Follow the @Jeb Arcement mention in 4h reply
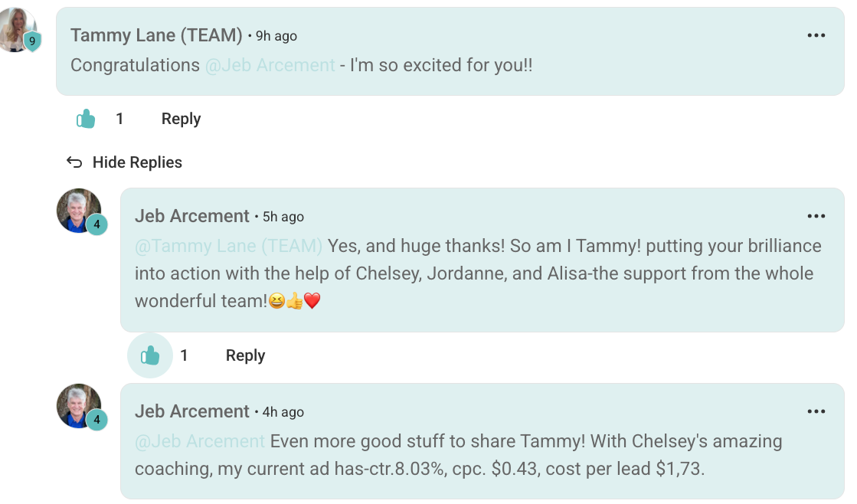The height and width of the screenshot is (504, 857). [200, 441]
